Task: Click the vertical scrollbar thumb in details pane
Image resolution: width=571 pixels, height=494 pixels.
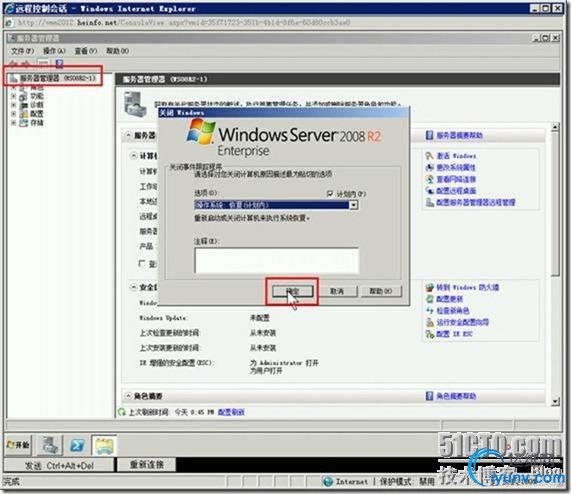Action: [x=555, y=204]
